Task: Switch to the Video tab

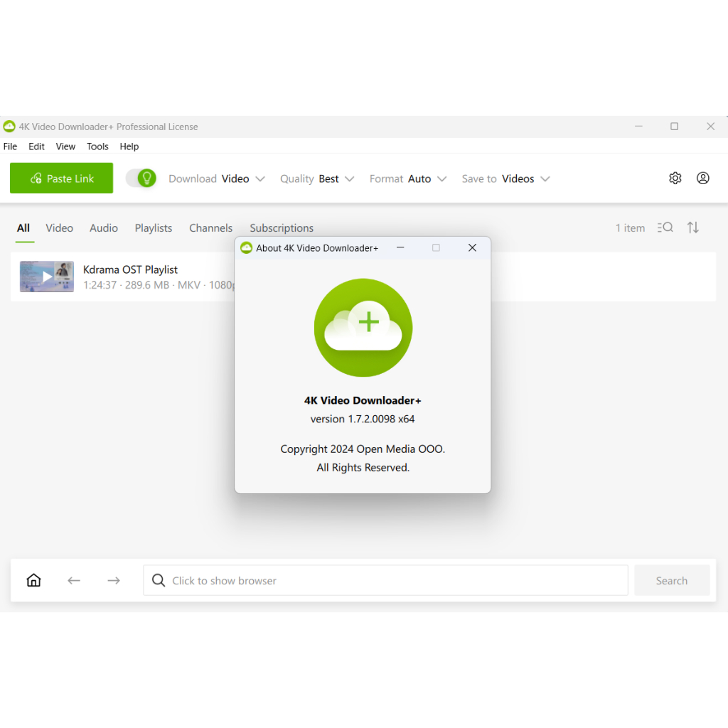Action: point(60,228)
